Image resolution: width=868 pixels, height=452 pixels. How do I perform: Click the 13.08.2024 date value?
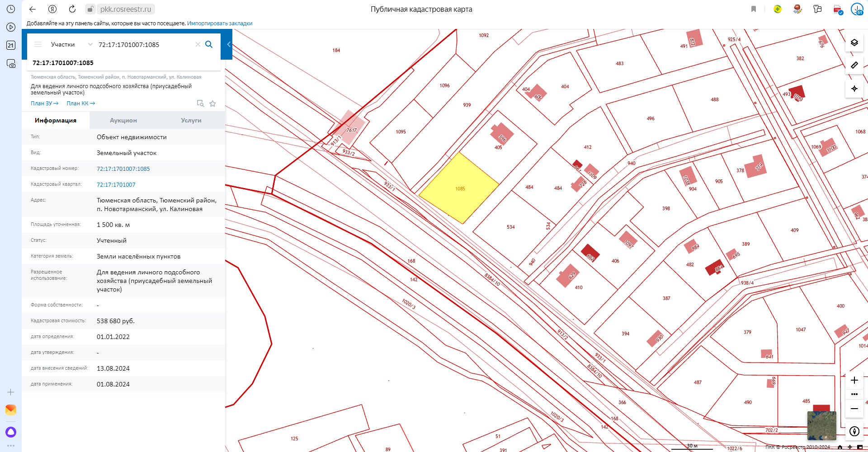point(113,368)
